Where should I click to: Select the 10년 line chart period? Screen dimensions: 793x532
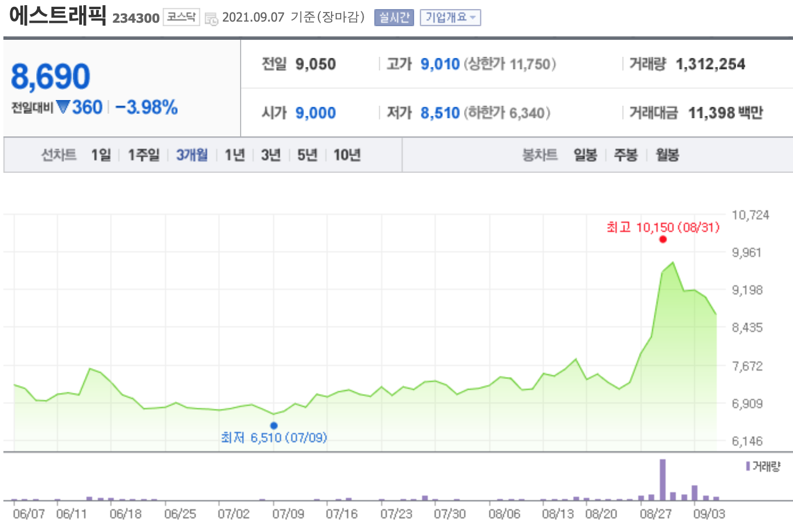[347, 155]
